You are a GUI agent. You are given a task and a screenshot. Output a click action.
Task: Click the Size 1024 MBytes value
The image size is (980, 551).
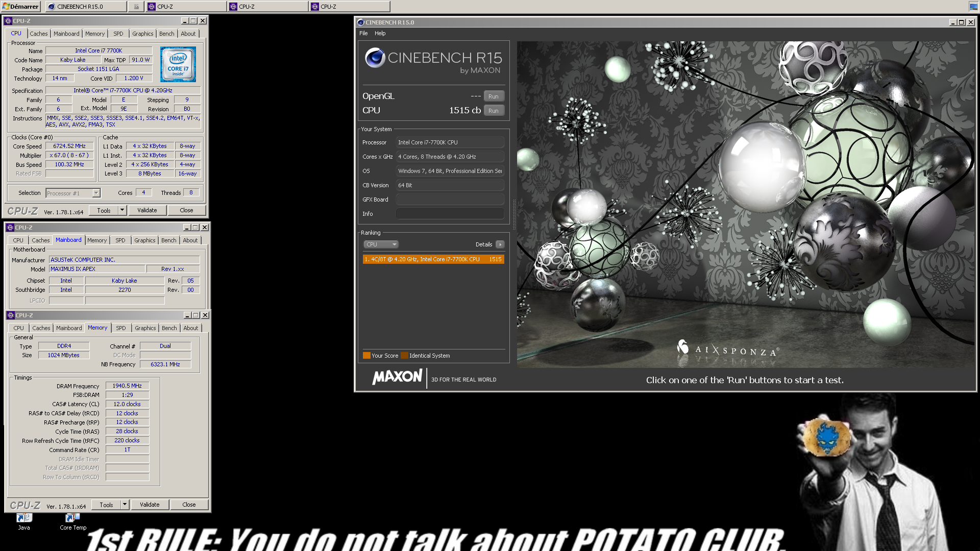(x=64, y=355)
